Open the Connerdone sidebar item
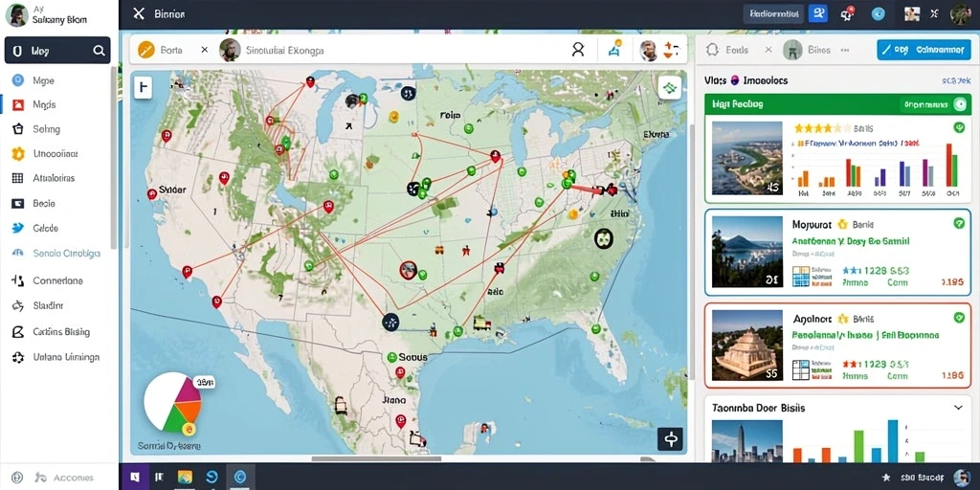Screen dimensions: 980x490 (48, 280)
